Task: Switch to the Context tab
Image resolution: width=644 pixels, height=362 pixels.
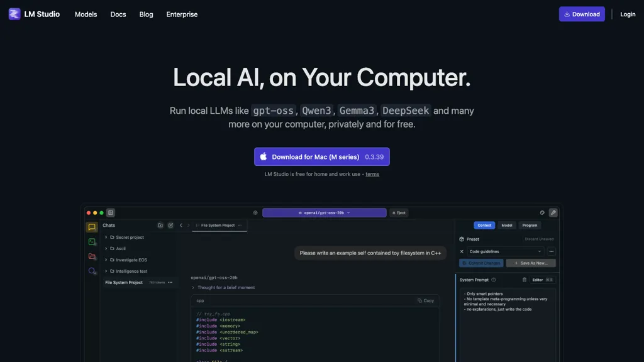Action: [x=484, y=226]
